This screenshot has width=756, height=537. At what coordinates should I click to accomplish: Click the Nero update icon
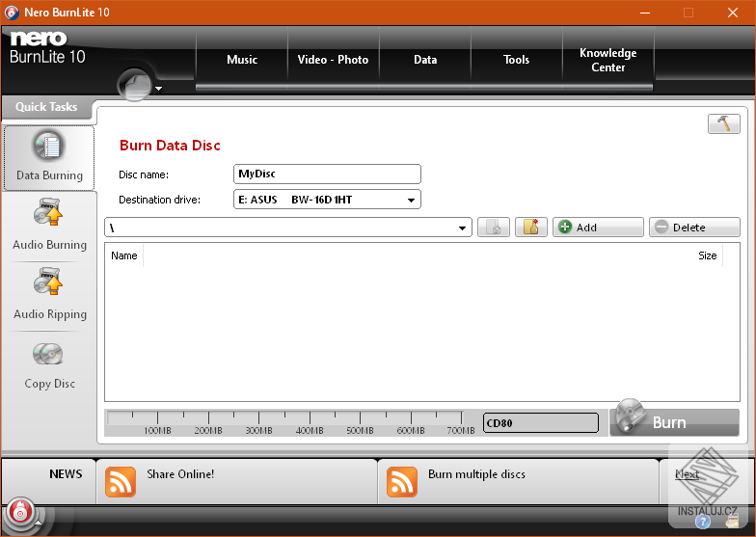[732, 521]
